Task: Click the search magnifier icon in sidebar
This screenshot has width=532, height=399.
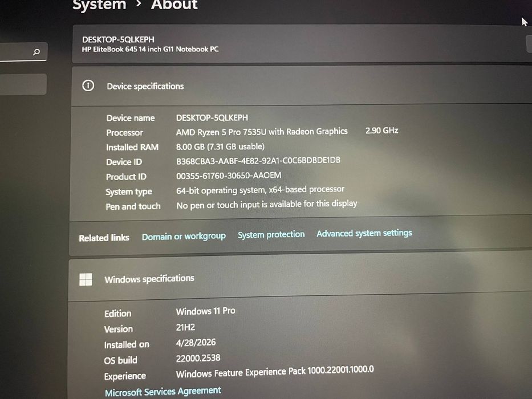Action: 36,52
